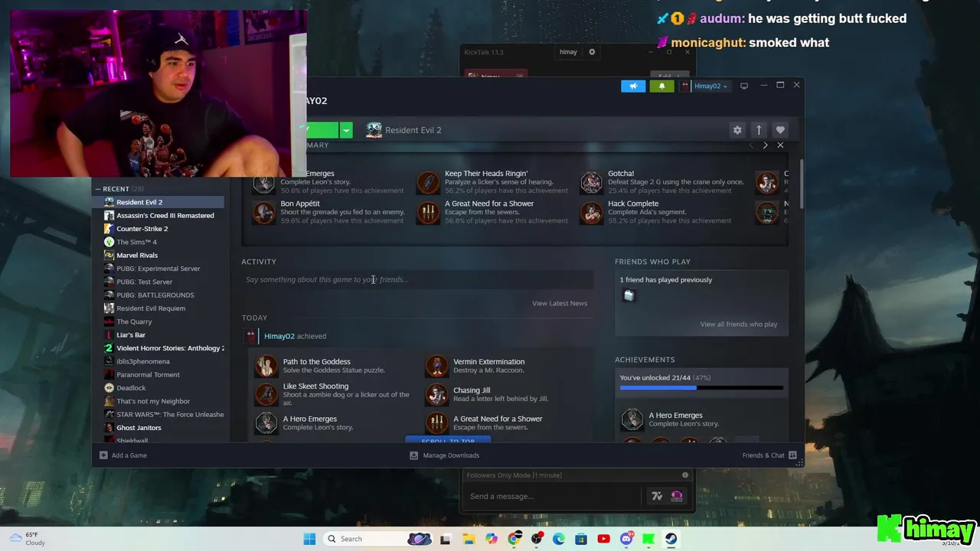Image resolution: width=980 pixels, height=551 pixels.
Task: Click Like Skeet Shooting achievement icon
Action: [266, 394]
